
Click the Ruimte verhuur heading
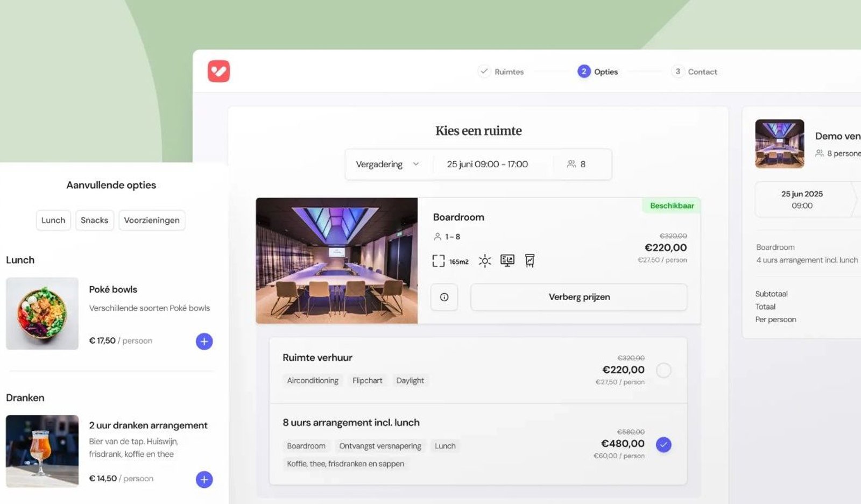(x=317, y=358)
